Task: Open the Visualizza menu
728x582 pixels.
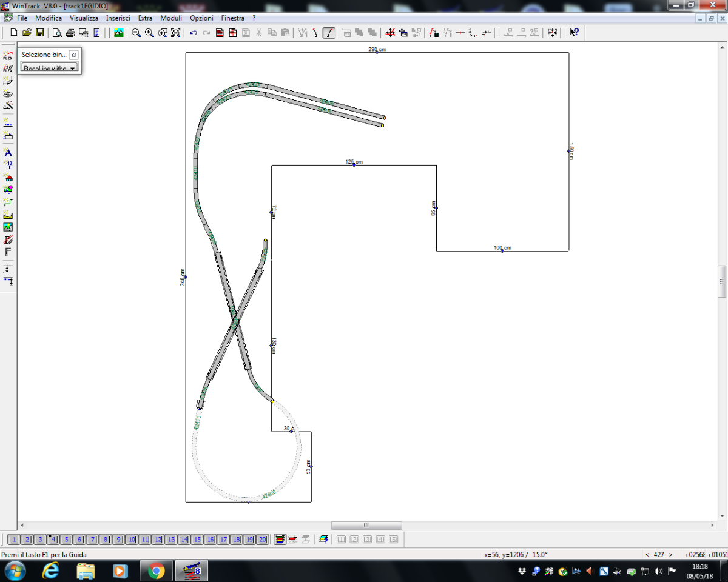Action: [84, 18]
